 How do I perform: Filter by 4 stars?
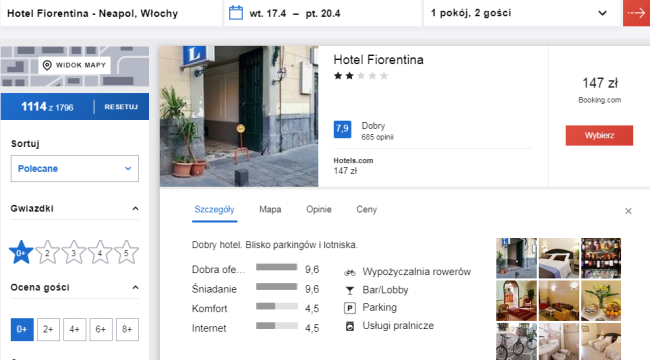100,252
